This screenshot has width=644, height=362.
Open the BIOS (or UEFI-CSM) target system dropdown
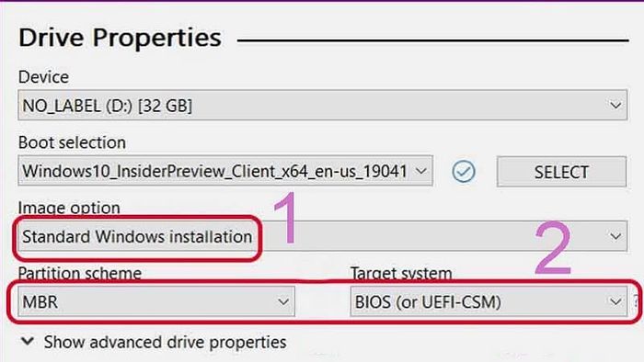tap(489, 301)
